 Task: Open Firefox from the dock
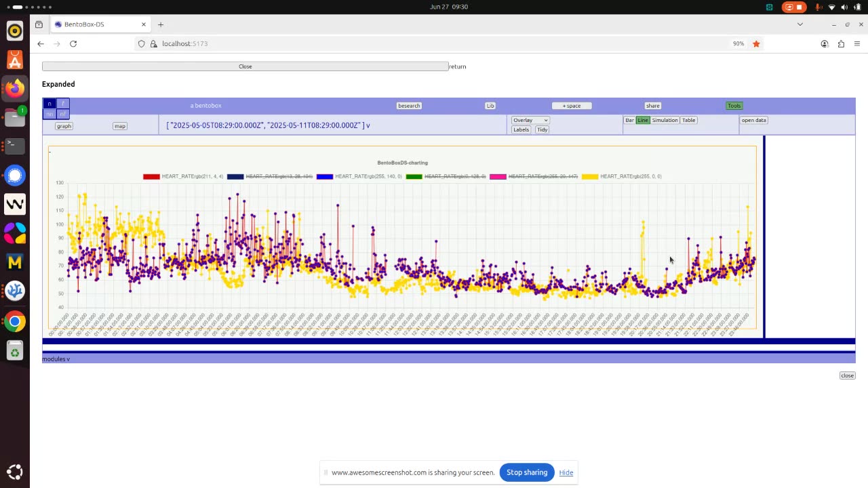[x=15, y=88]
